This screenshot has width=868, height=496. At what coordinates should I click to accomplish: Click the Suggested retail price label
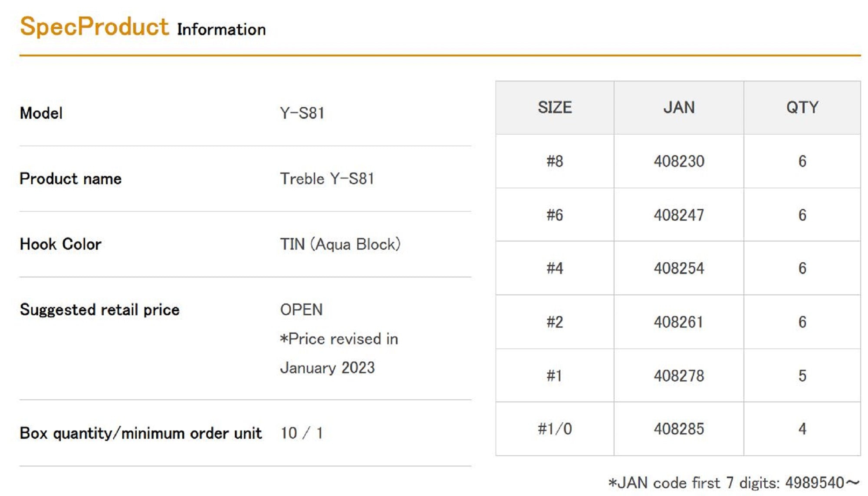click(99, 310)
